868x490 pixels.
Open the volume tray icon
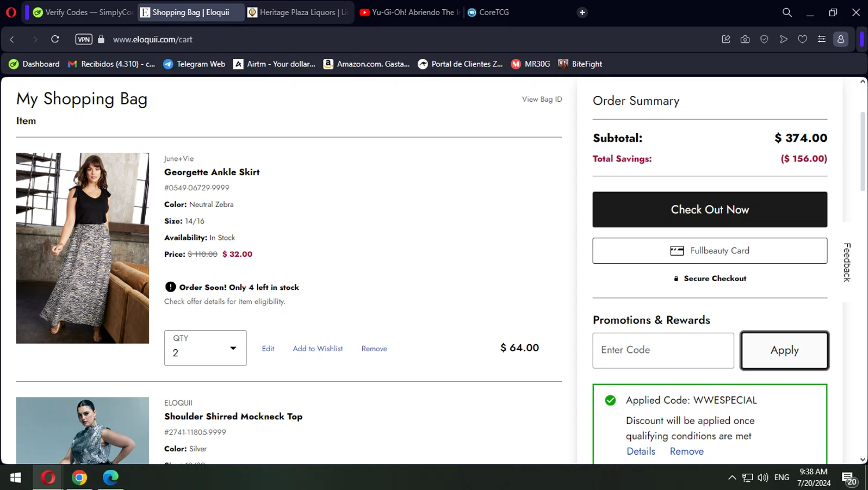coord(763,478)
